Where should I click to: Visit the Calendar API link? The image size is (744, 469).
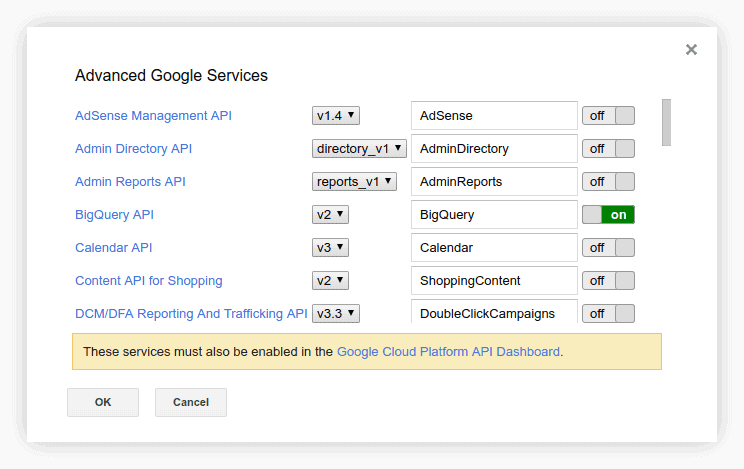click(x=113, y=247)
